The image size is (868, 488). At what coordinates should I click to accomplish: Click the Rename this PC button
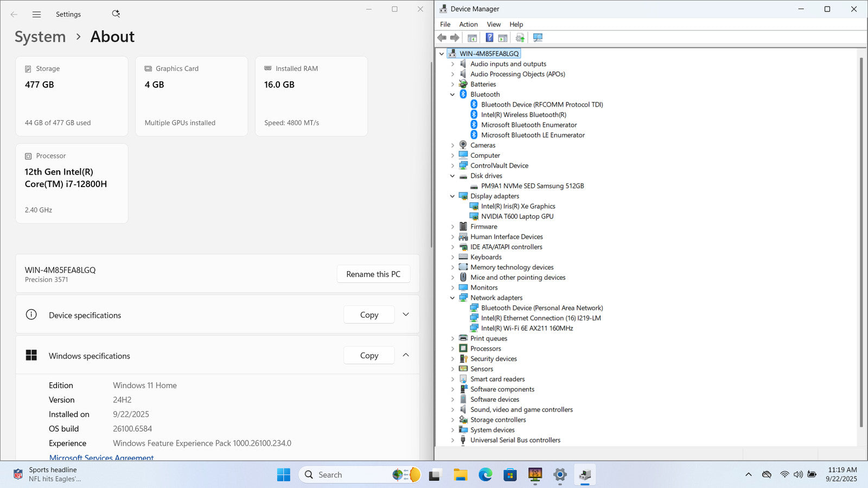(373, 274)
